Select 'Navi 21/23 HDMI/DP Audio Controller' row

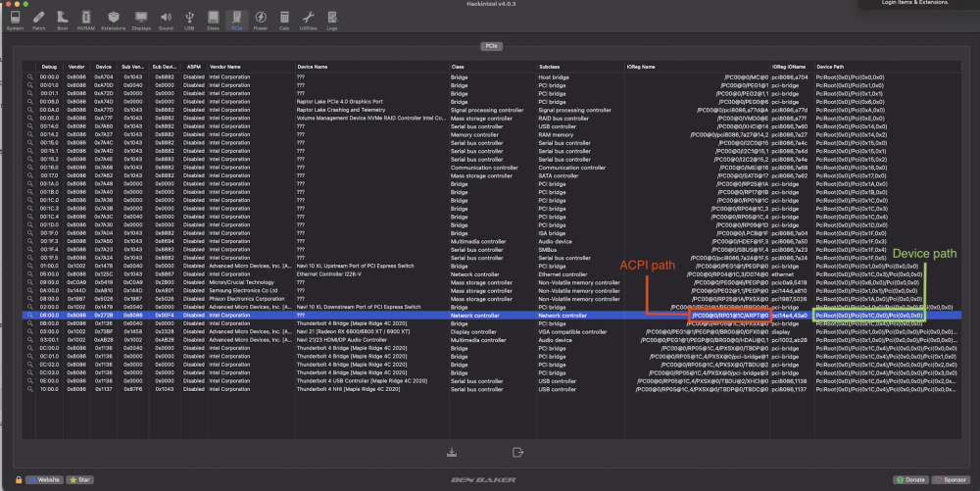pyautogui.click(x=491, y=340)
